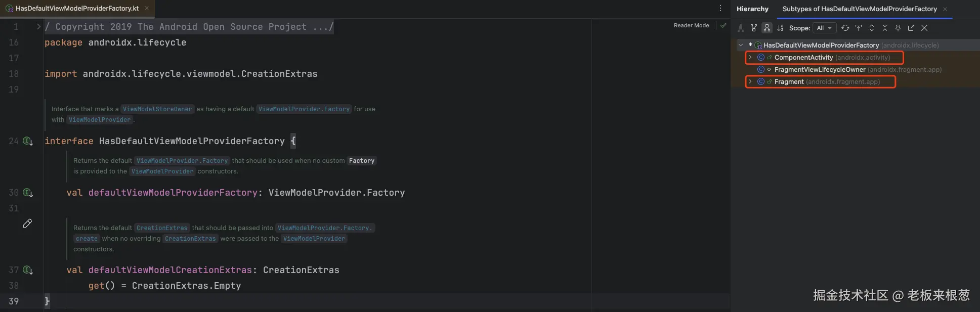Click the autoscroll to source icon
The width and height of the screenshot is (980, 312).
859,28
